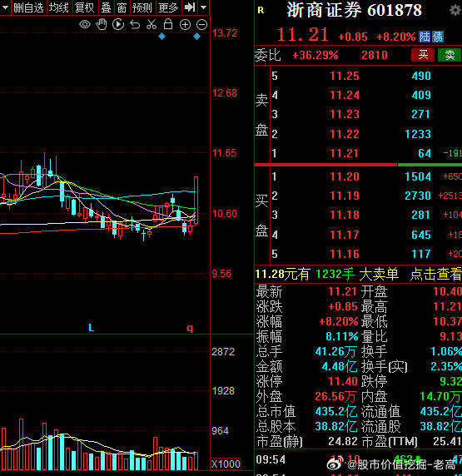The width and height of the screenshot is (462, 476).
Task: Click the 开盘 open price 10.40
Action: tap(447, 291)
